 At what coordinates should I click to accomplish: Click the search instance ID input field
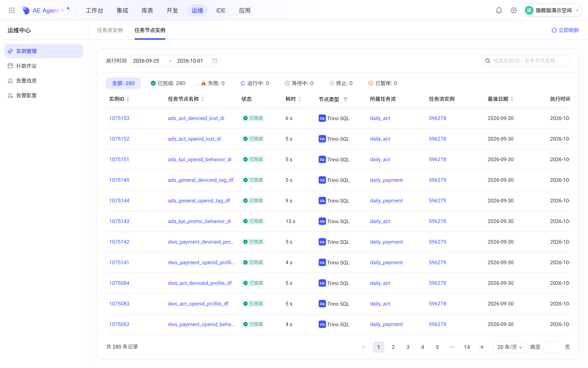point(526,61)
